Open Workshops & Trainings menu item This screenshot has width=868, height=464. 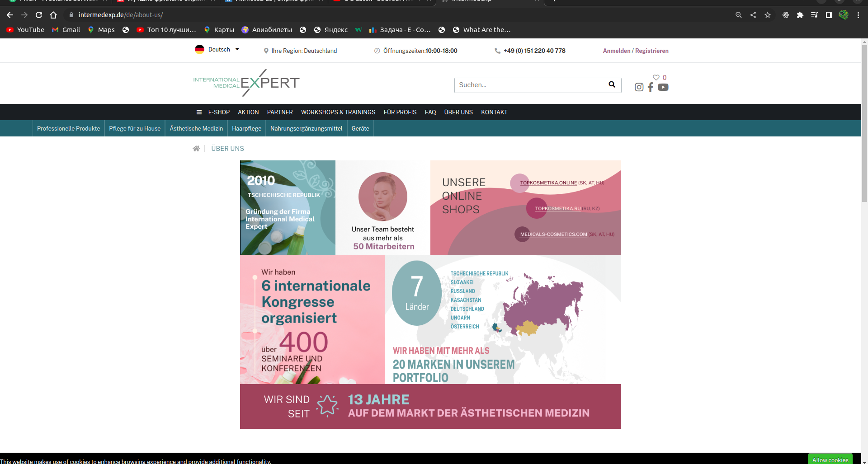pyautogui.click(x=338, y=112)
